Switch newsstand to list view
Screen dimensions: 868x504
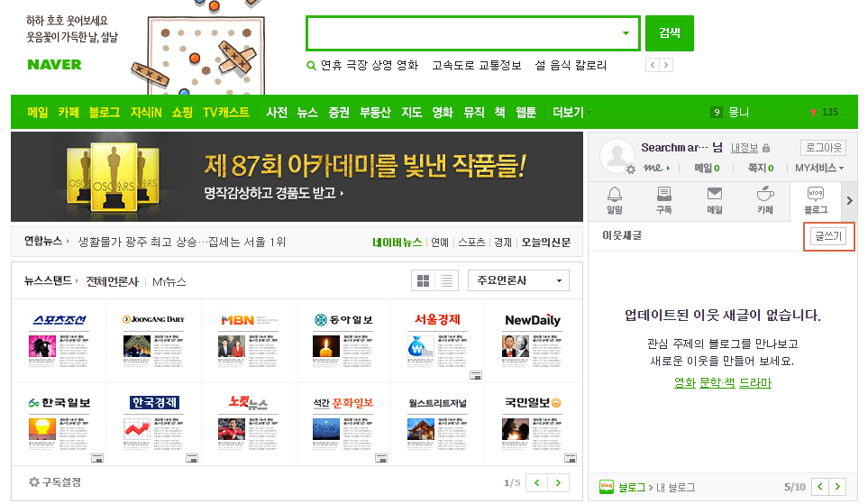[x=447, y=280]
